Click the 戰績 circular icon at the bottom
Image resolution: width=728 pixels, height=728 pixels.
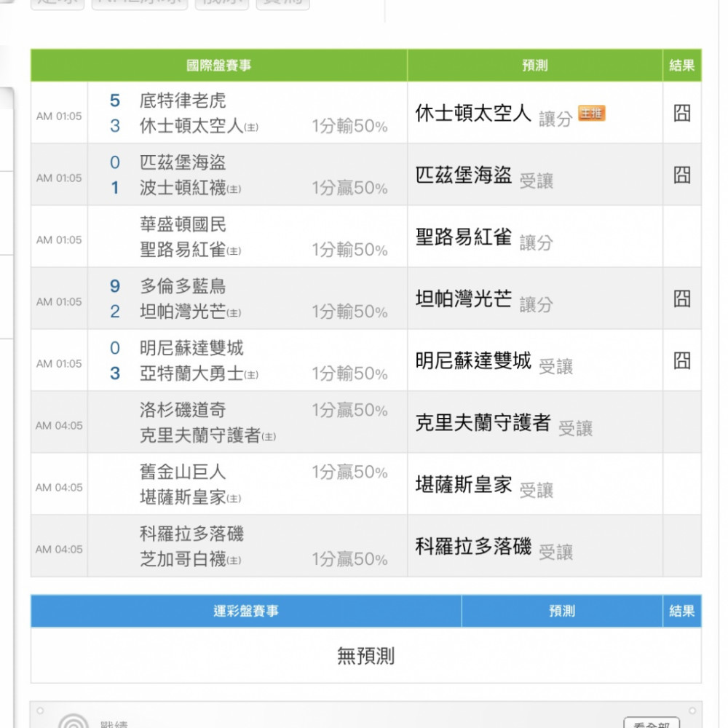(74, 721)
